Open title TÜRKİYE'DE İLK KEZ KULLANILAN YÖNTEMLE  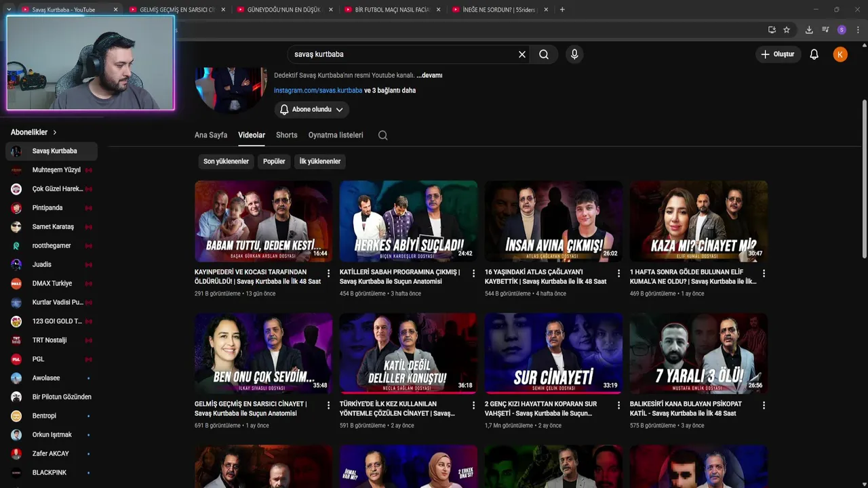point(397,408)
